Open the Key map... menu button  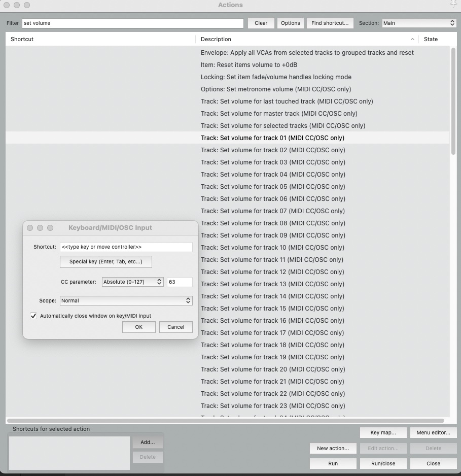[x=382, y=433]
